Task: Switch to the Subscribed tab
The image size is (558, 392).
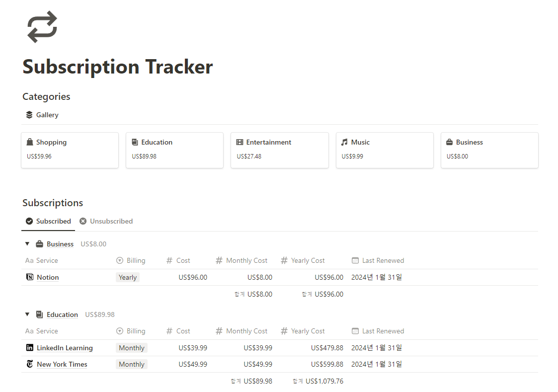Action: pos(48,221)
